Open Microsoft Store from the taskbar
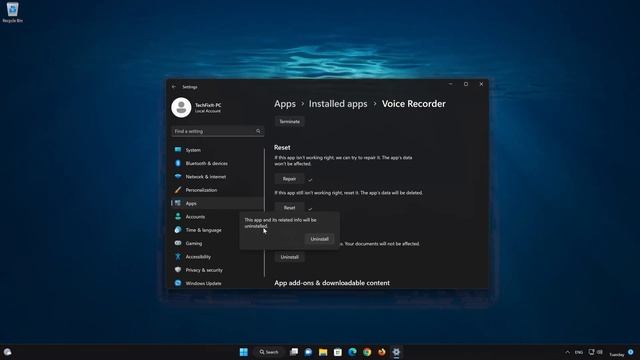This screenshot has height=360, width=640. 338,352
